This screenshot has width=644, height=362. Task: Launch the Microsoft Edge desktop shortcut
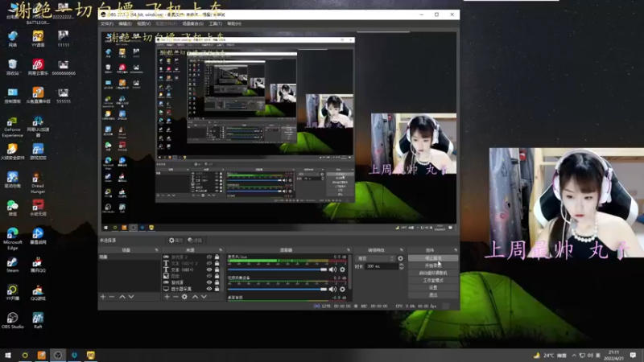[x=12, y=238]
